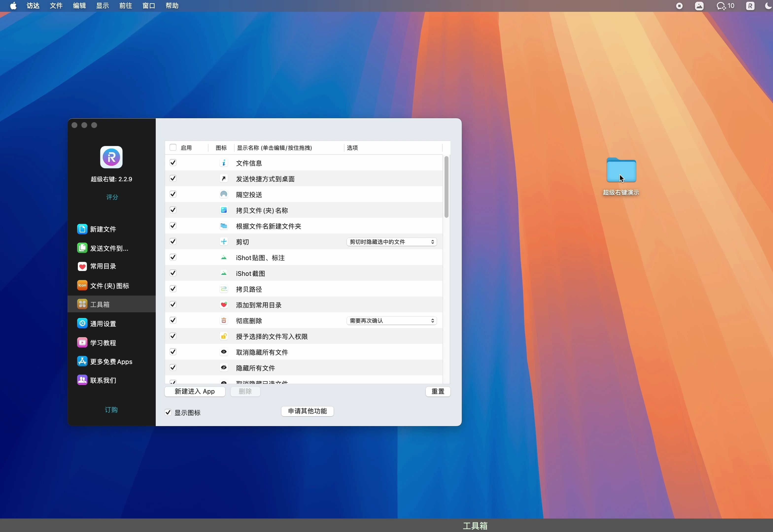Click the image tool menu bar icon
Screen dimensions: 773x532
(699, 6)
